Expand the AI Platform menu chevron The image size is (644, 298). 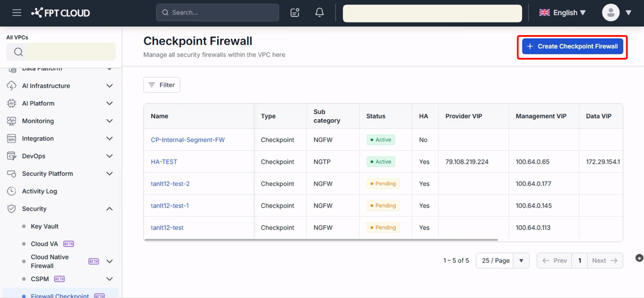click(x=109, y=103)
